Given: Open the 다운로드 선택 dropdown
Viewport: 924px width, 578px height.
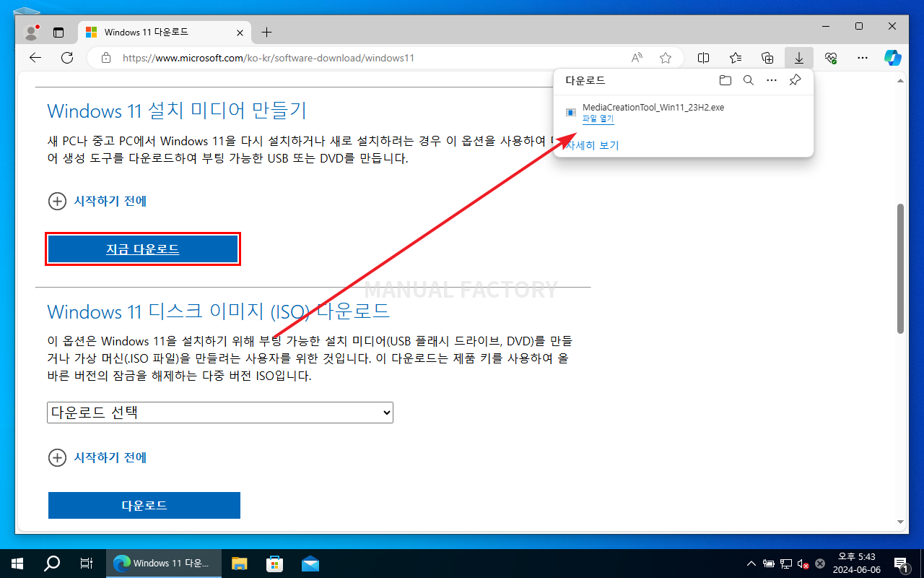Looking at the screenshot, I should [220, 413].
